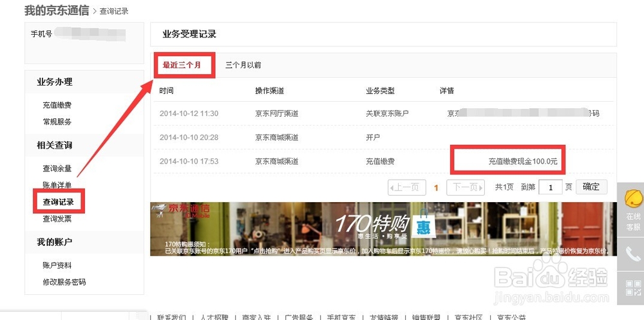Click the 业务类型 column header
Screen dimensions: 644x320
click(x=380, y=91)
